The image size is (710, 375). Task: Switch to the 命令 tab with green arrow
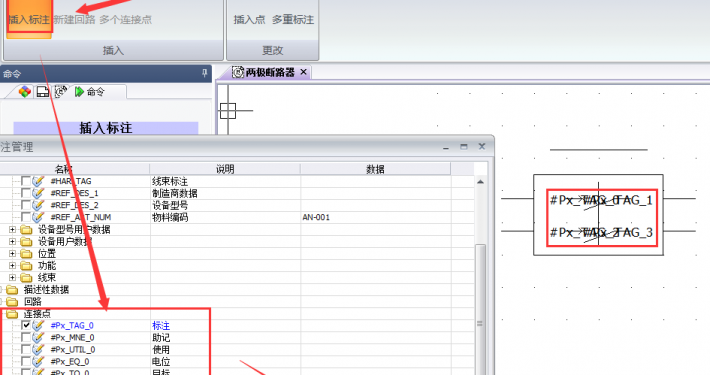pyautogui.click(x=90, y=91)
